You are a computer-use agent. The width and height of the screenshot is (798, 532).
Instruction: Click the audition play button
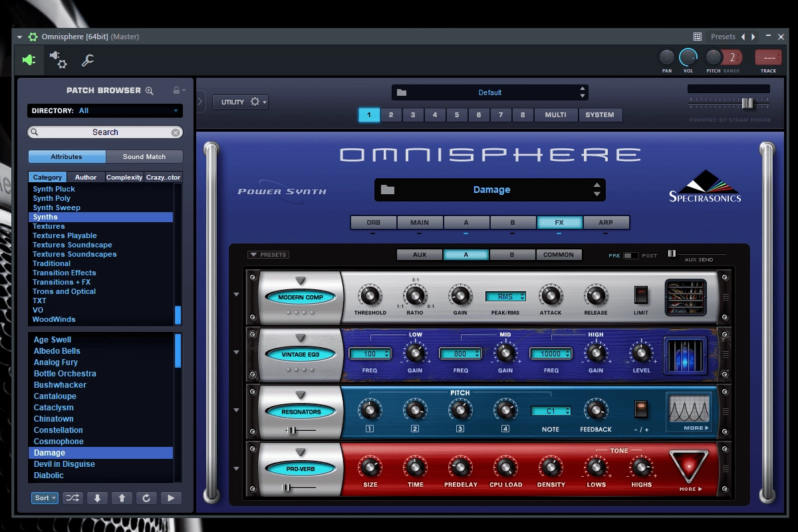click(171, 497)
